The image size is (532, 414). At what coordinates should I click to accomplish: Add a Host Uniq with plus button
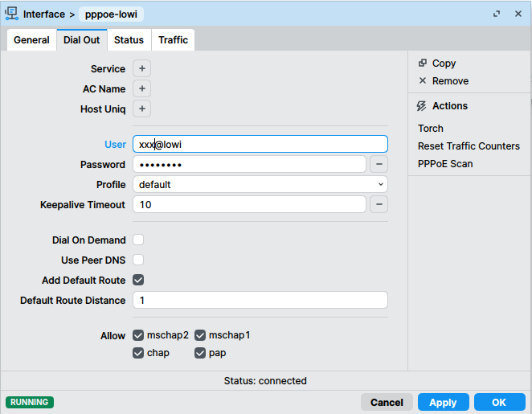(141, 109)
